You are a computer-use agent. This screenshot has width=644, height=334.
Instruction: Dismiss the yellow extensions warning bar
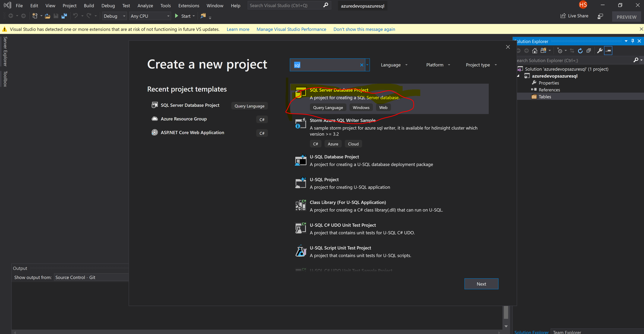641,29
